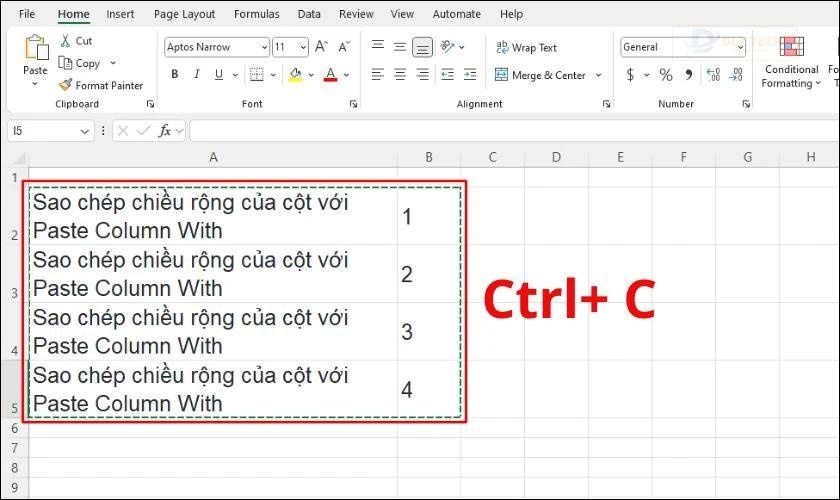Open the font size 11 dropdown

[303, 47]
